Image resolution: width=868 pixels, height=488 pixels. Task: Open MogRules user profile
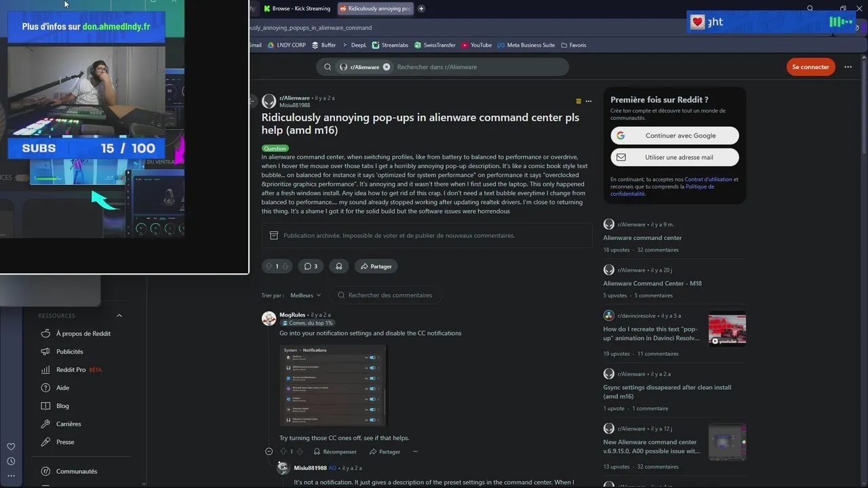coord(292,315)
